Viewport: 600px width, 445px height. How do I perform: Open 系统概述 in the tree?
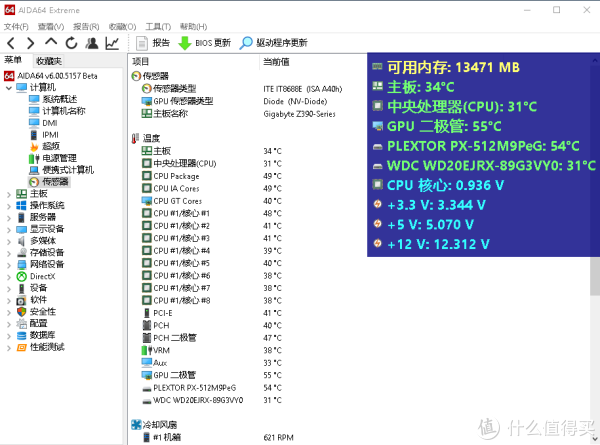coord(53,99)
